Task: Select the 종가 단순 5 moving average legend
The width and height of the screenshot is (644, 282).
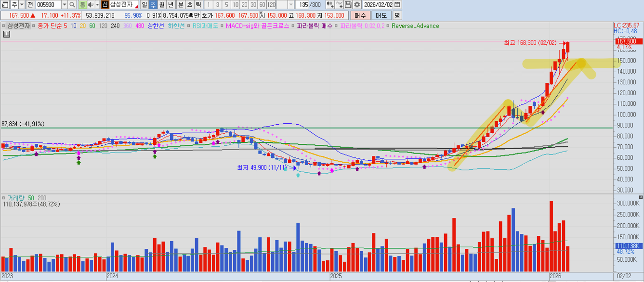Action: pos(52,26)
